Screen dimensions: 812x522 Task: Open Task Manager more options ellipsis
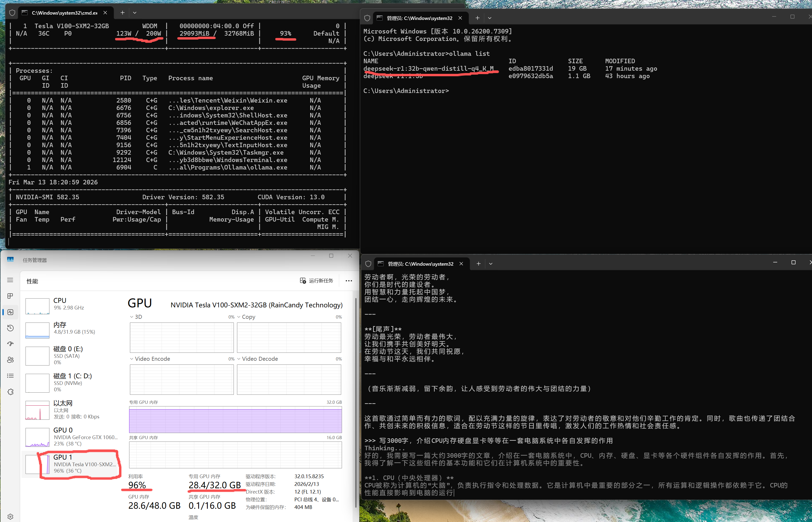pyautogui.click(x=349, y=281)
